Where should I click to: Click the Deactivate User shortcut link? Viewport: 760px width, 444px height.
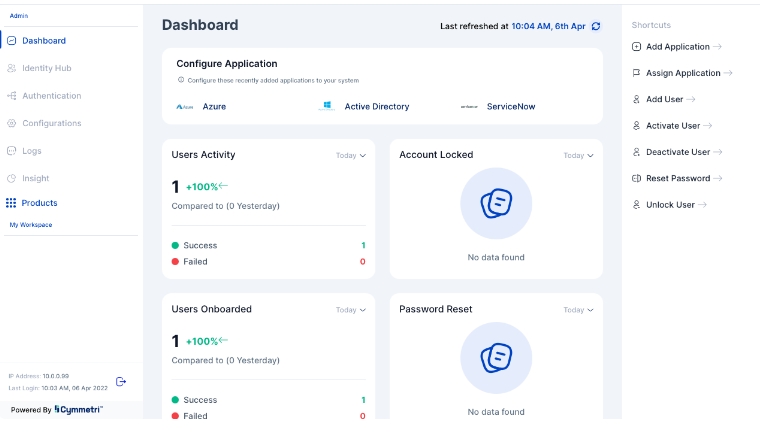(x=678, y=152)
